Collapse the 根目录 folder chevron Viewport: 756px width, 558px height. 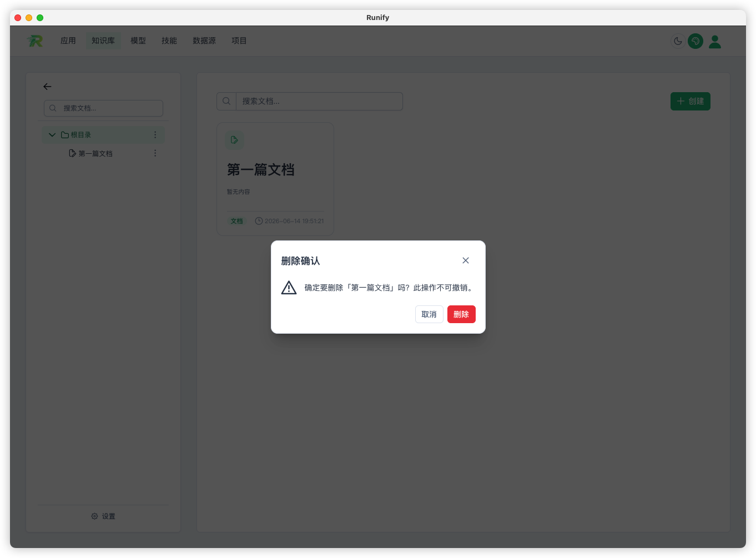click(52, 135)
